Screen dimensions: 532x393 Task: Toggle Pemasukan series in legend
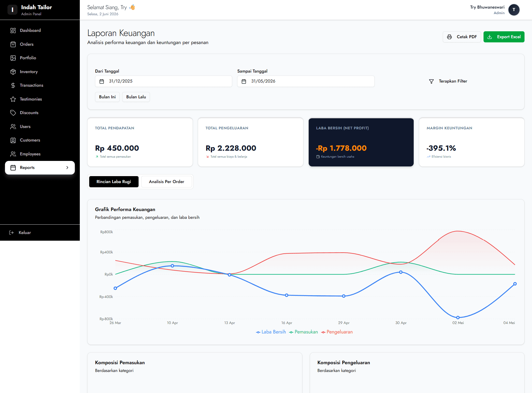[303, 332]
